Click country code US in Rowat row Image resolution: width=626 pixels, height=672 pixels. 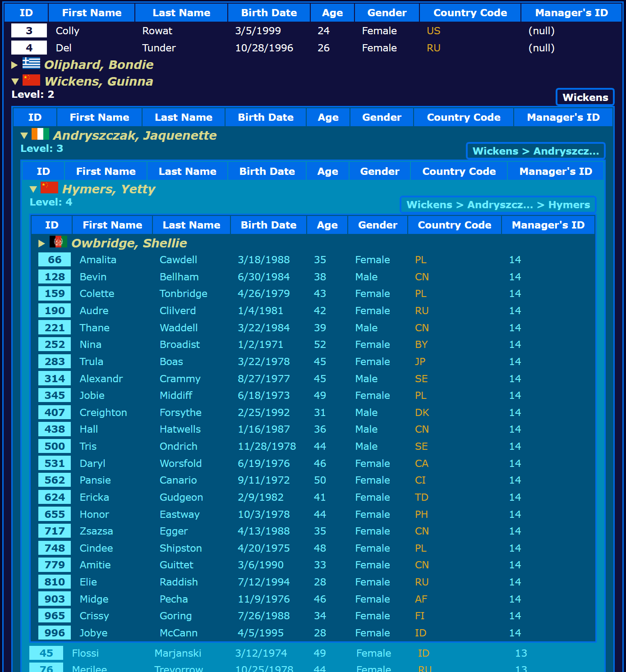click(433, 31)
